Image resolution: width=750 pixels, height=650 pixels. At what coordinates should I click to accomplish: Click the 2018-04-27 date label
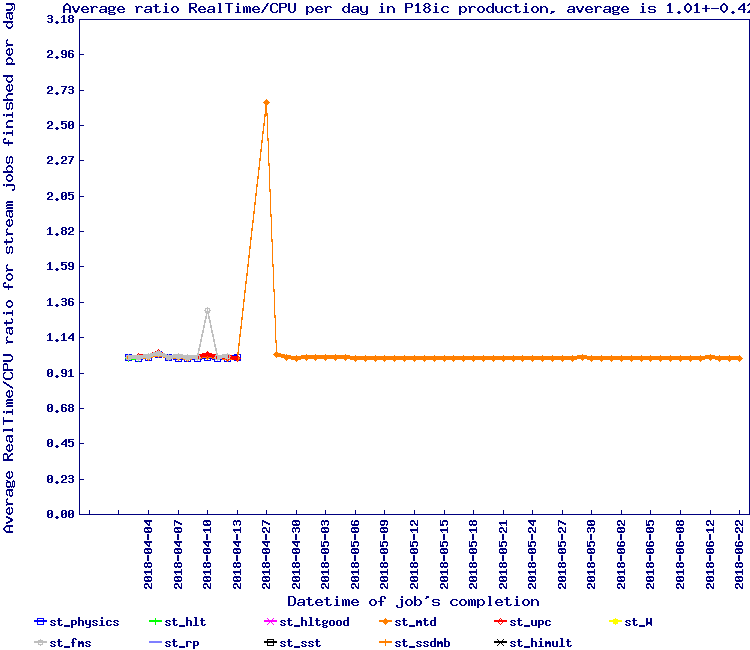point(266,554)
